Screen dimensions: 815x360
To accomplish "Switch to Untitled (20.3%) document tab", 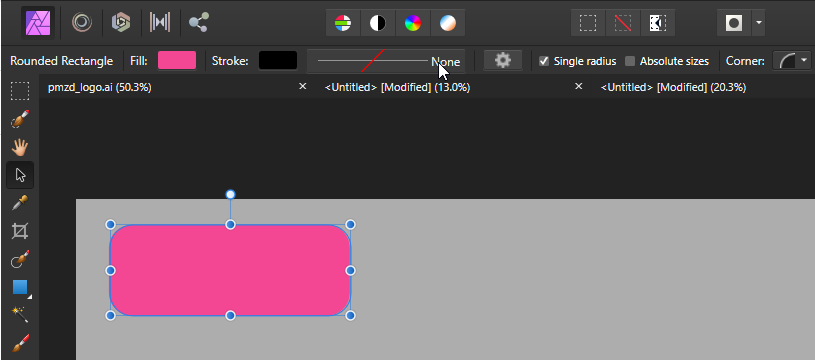I will (673, 88).
